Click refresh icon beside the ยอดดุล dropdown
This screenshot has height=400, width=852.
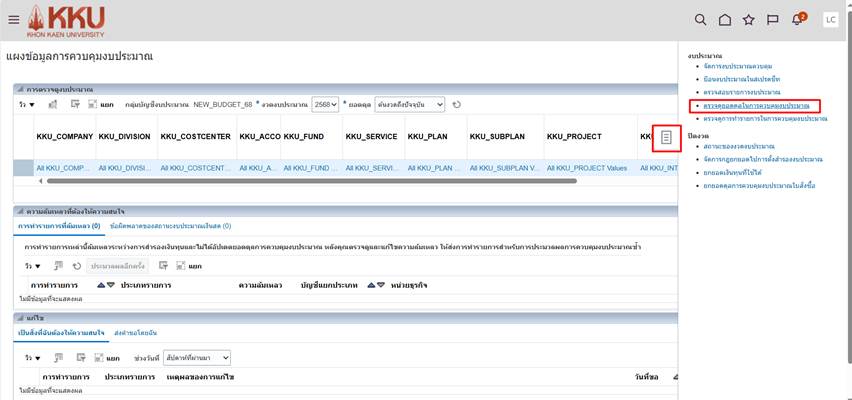coord(457,104)
